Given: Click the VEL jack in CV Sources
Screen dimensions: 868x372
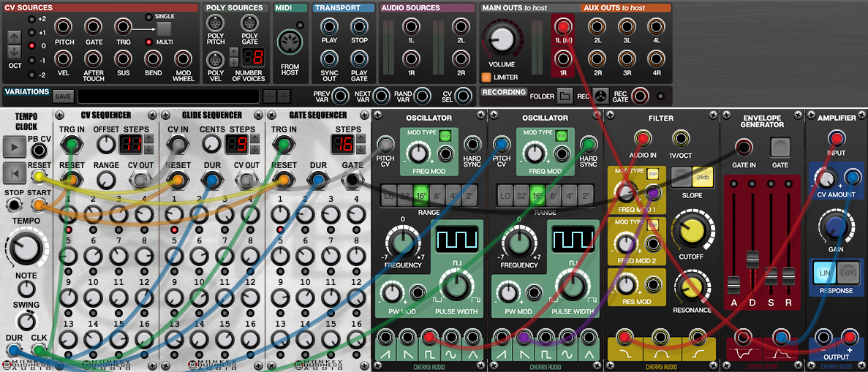Looking at the screenshot, I should (63, 58).
